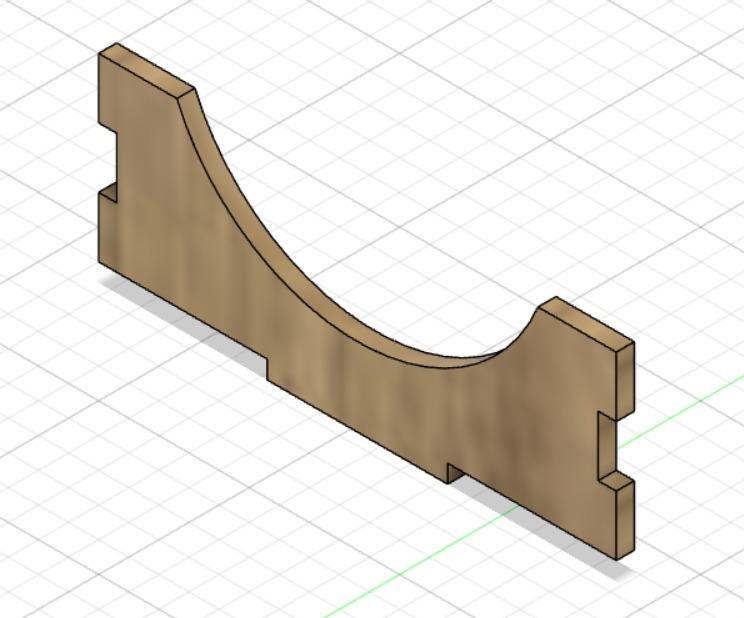The height and width of the screenshot is (618, 744).
Task: Select the flat top face at the short right end
Action: coord(586,326)
